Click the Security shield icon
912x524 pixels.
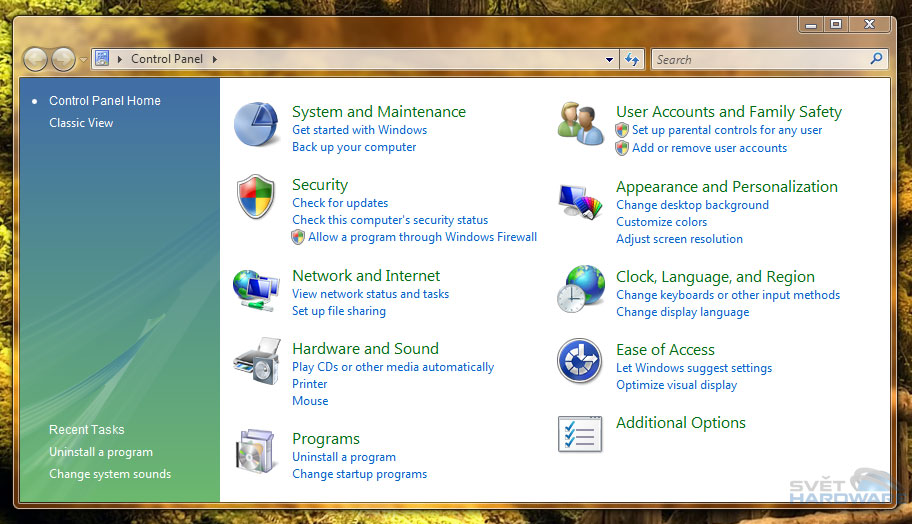(x=256, y=197)
